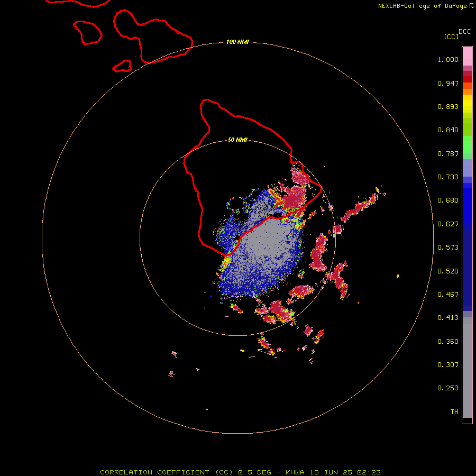Click the 0.627 color scale value

point(448,224)
